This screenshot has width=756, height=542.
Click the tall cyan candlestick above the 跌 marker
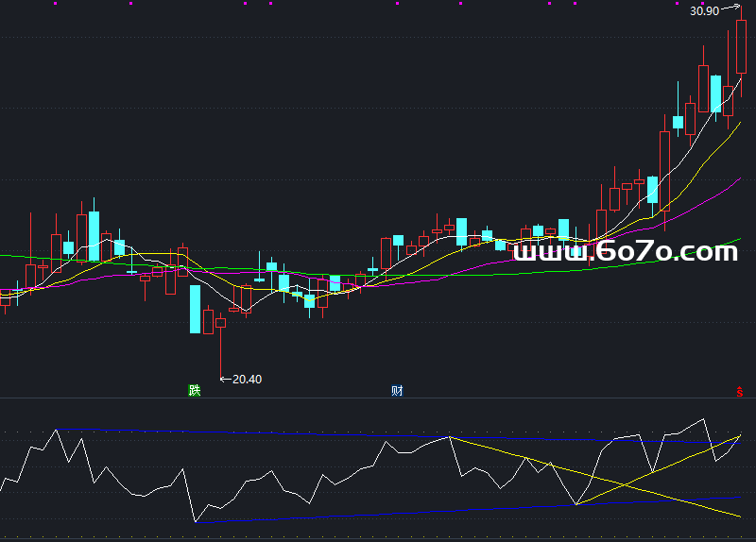195,310
